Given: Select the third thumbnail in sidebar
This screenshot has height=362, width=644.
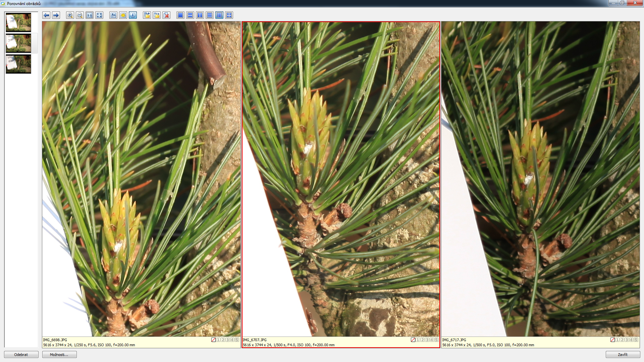Looking at the screenshot, I should tap(18, 64).
